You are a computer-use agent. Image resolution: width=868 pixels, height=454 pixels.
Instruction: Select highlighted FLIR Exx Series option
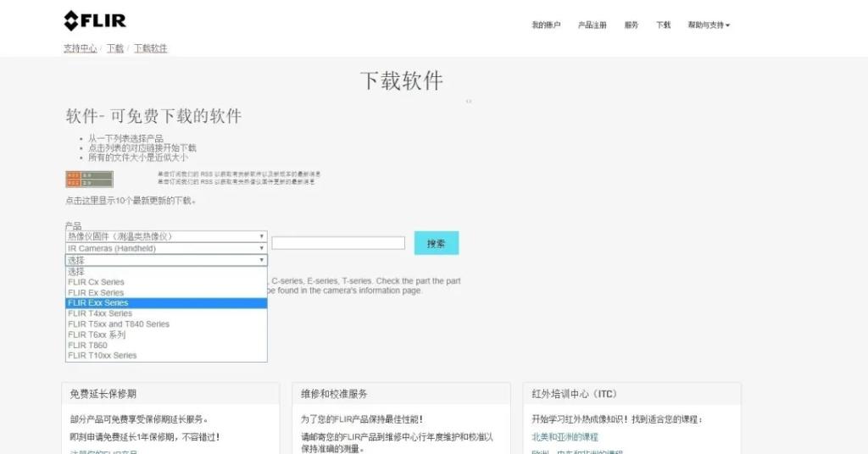point(166,303)
